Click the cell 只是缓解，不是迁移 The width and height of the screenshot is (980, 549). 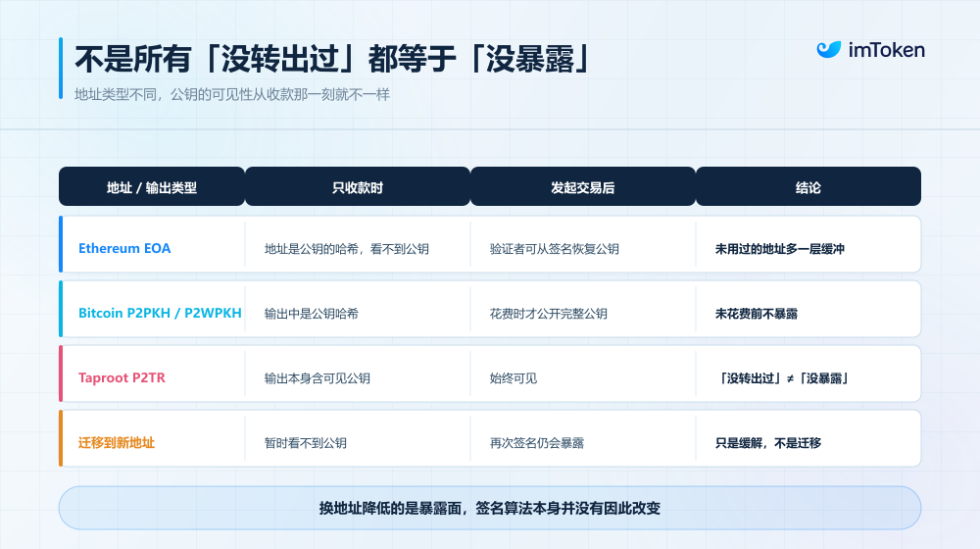click(x=768, y=443)
